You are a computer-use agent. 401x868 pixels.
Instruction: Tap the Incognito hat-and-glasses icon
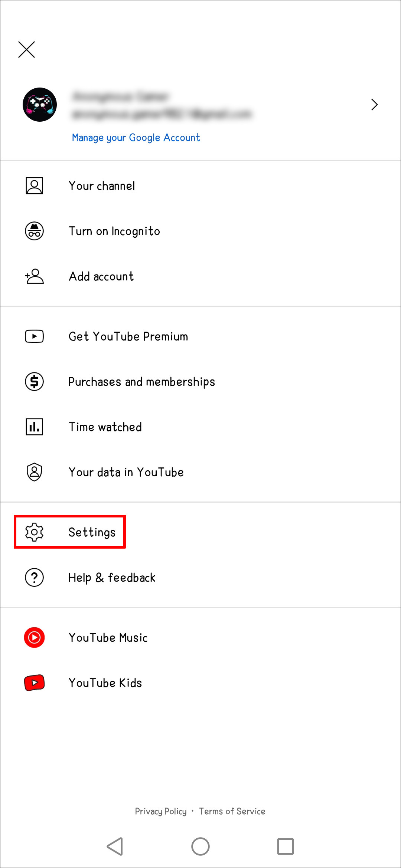(x=34, y=231)
